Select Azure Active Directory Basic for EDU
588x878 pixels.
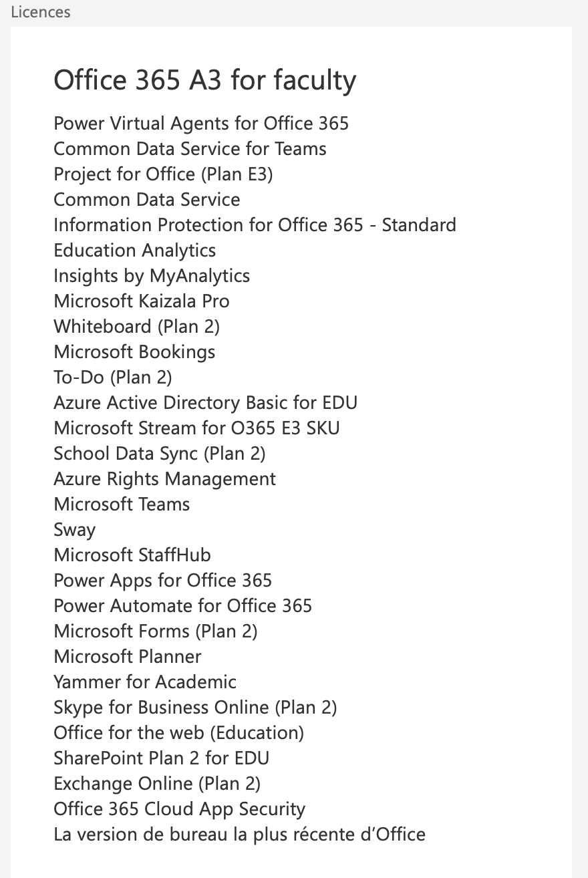coord(206,403)
